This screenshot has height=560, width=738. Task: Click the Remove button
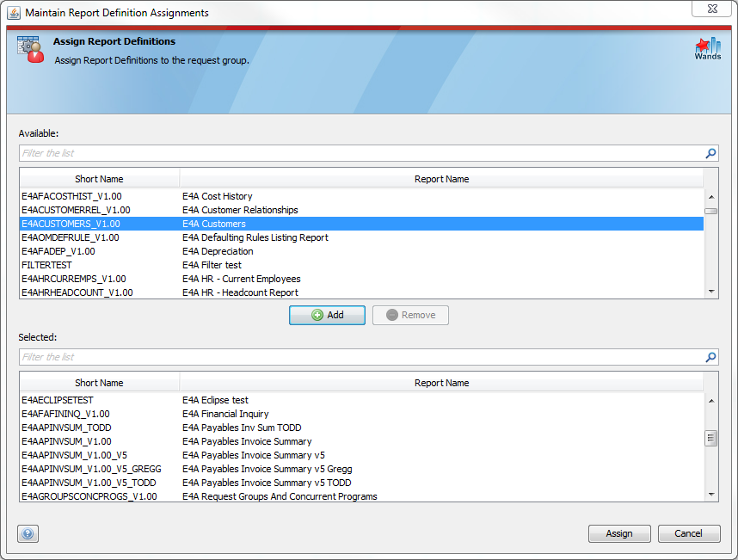point(410,316)
